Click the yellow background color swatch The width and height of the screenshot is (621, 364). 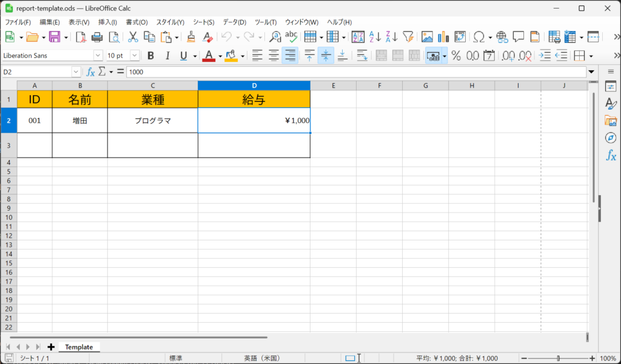pos(231,56)
